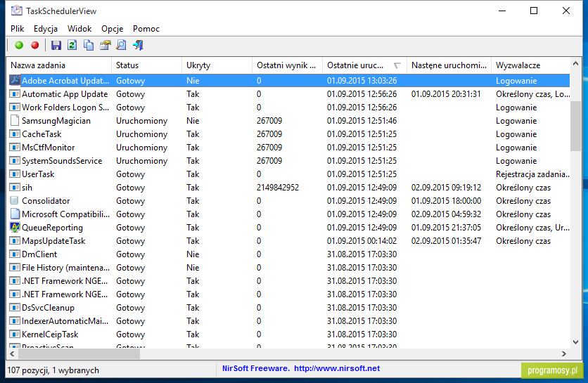Copy selected items toolbar icon
588x383 pixels.
[x=89, y=46]
